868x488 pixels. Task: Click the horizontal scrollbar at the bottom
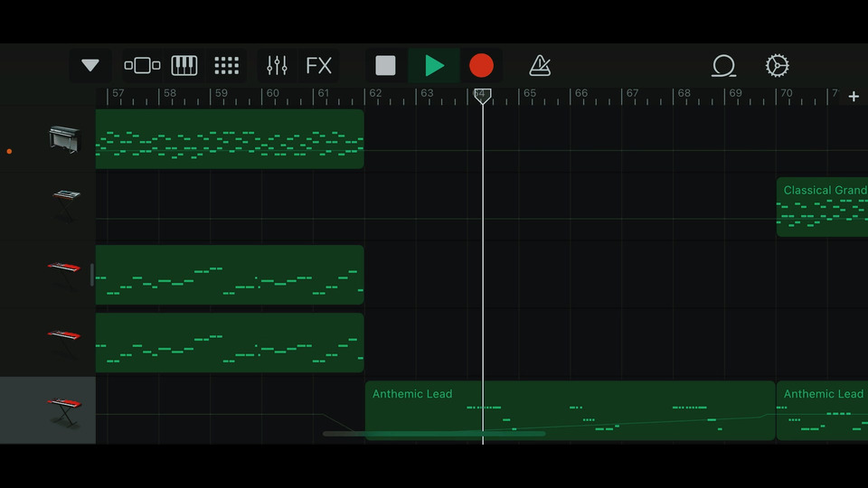coord(434,435)
